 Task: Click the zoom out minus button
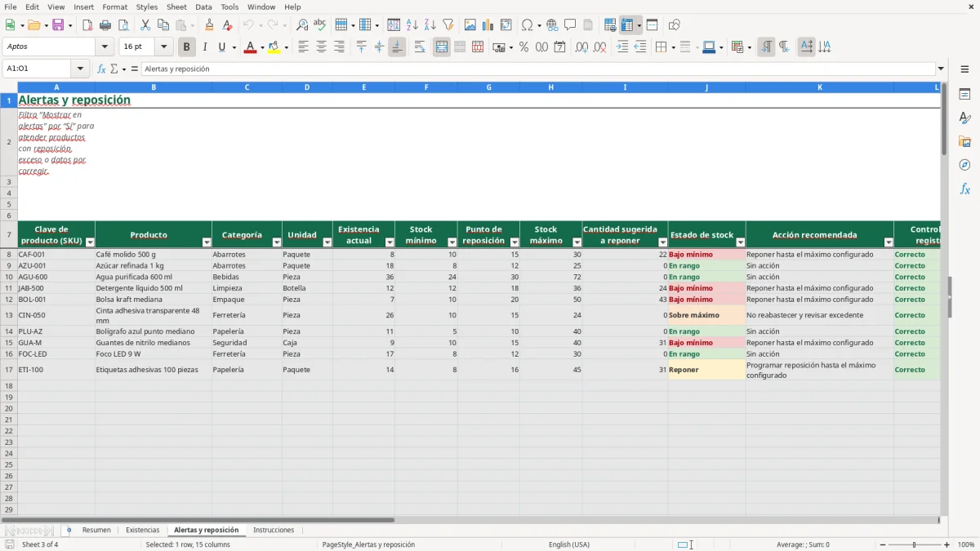click(x=882, y=544)
